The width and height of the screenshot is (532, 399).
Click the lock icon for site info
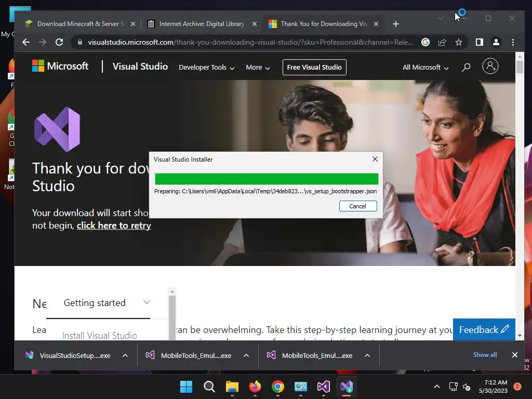coord(80,42)
